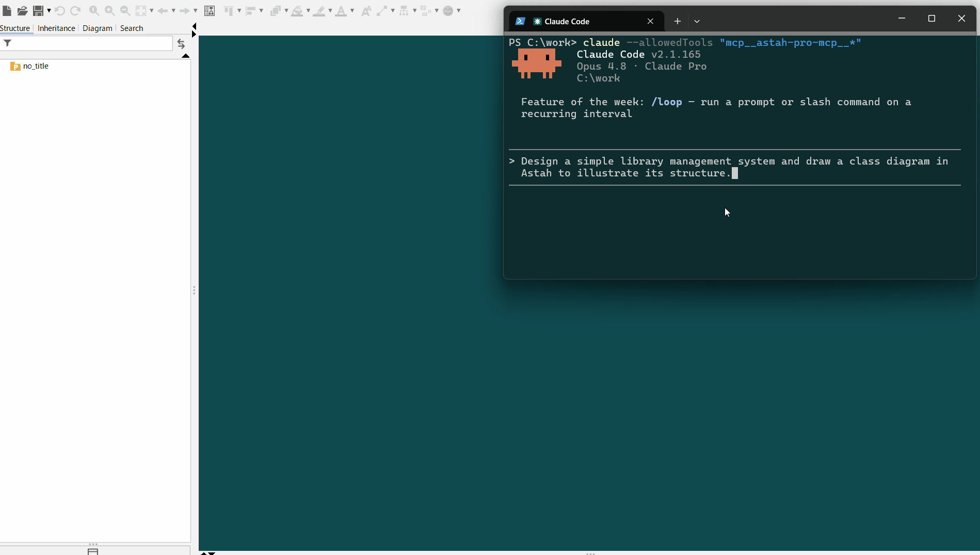Open the vertical alignment dropdown arrow
The width and height of the screenshot is (980, 555).
pyautogui.click(x=239, y=10)
